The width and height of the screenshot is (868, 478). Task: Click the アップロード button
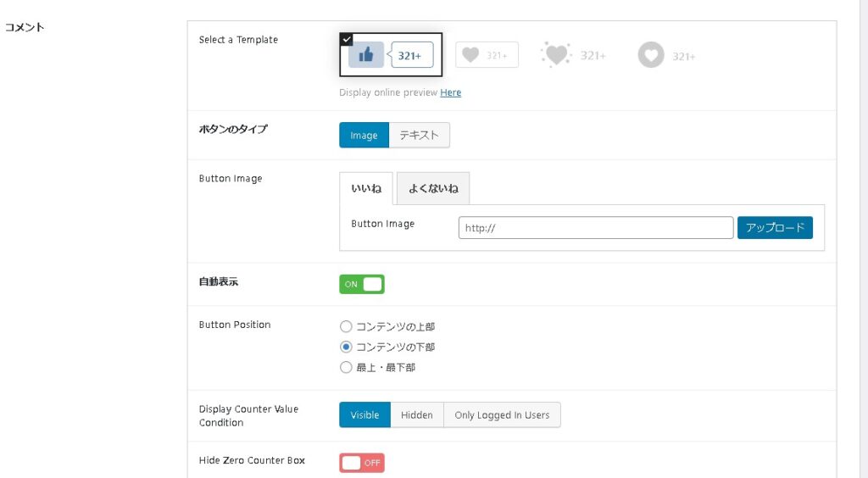pyautogui.click(x=775, y=228)
